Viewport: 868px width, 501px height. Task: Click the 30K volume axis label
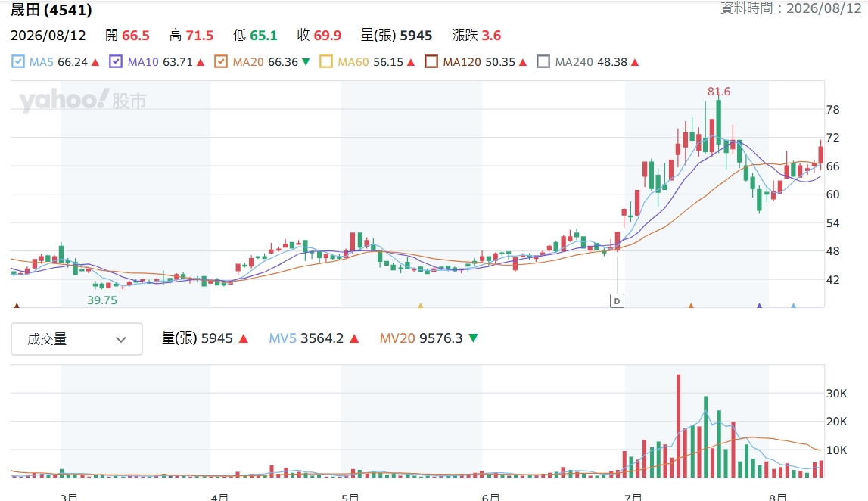click(836, 394)
